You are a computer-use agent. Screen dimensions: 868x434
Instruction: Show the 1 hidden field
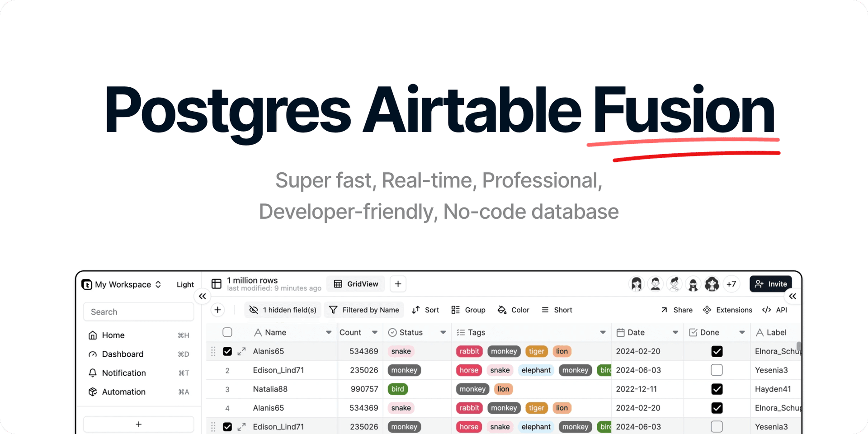coord(282,310)
